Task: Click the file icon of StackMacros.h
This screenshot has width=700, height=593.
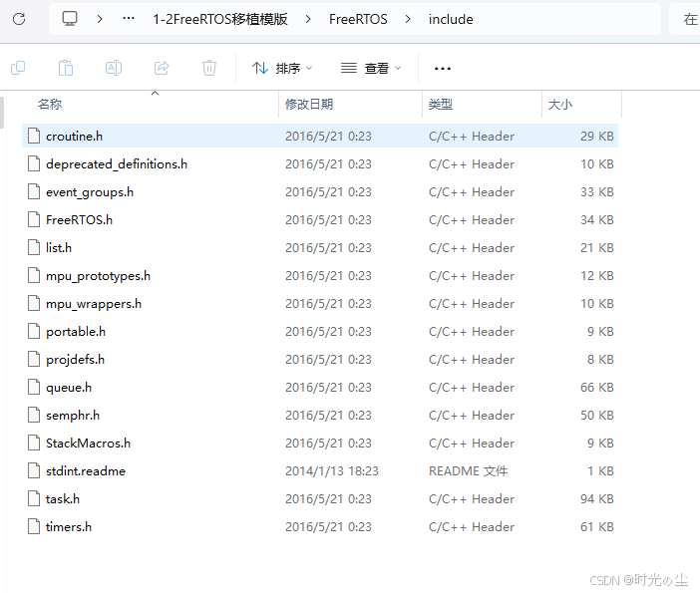Action: pyautogui.click(x=34, y=443)
